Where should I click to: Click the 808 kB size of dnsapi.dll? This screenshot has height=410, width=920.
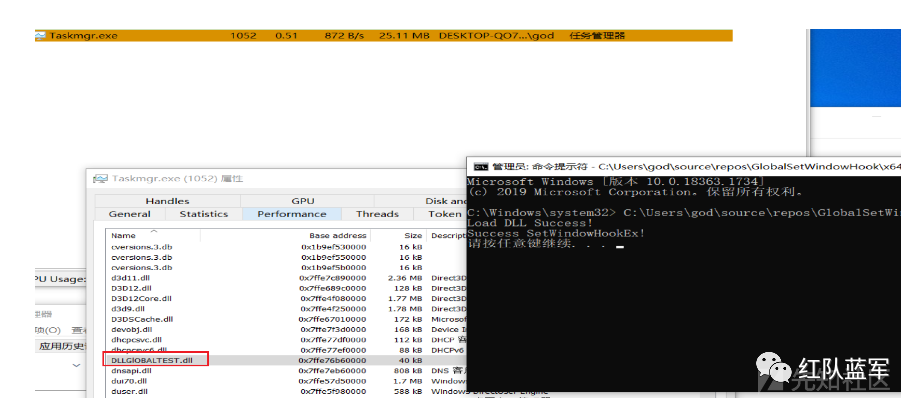coord(408,371)
